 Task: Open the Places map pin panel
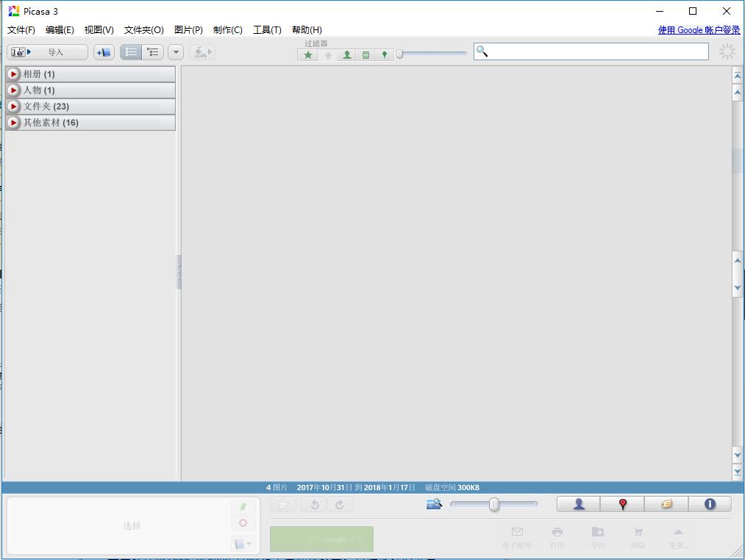coord(622,504)
